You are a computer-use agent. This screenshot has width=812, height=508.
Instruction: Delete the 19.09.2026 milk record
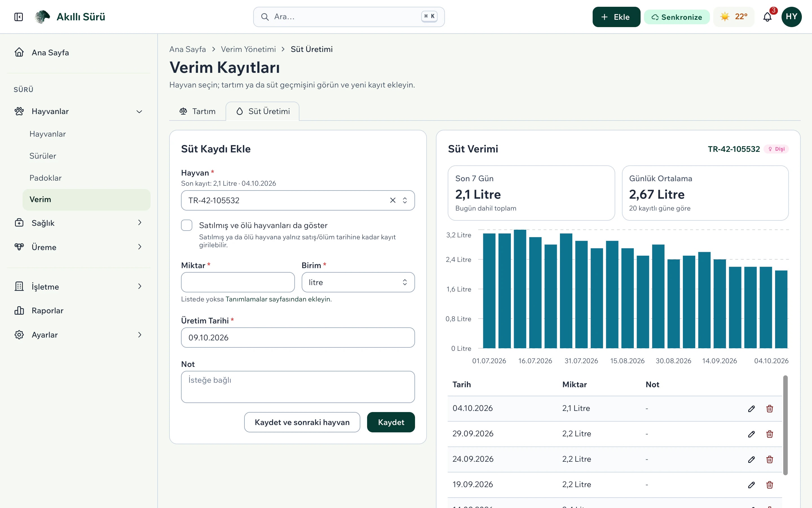pos(770,485)
